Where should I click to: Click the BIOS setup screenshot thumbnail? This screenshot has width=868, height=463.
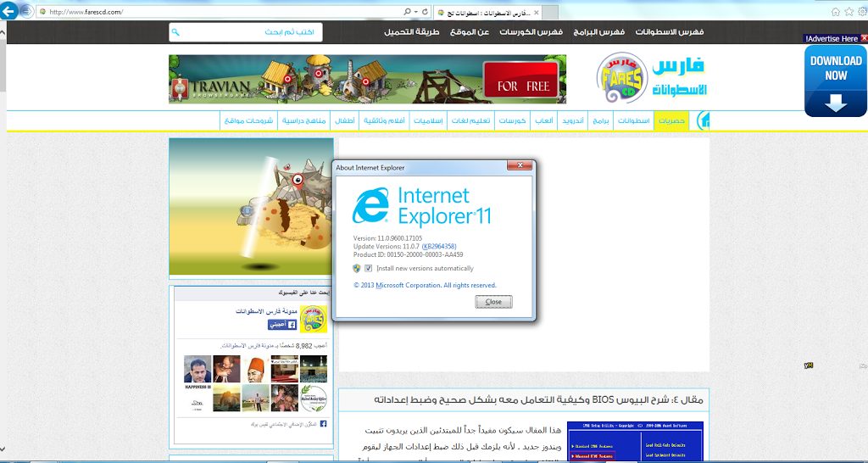635,441
